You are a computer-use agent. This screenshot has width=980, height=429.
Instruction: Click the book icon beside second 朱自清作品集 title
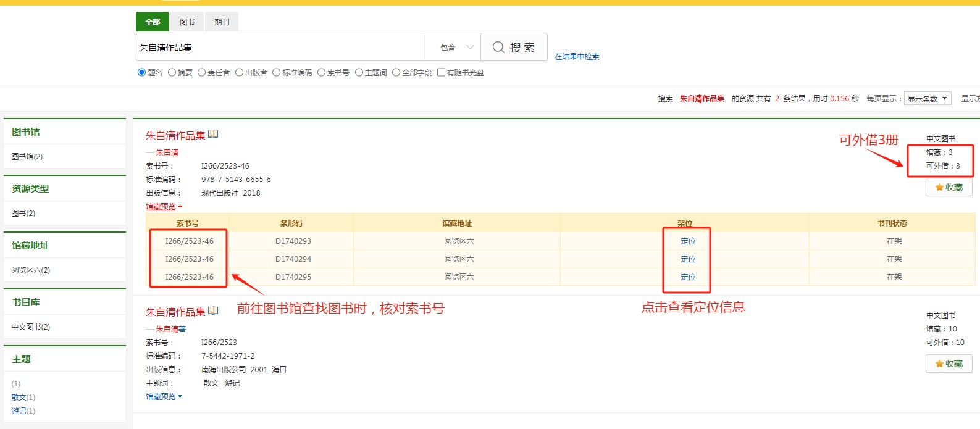point(213,310)
